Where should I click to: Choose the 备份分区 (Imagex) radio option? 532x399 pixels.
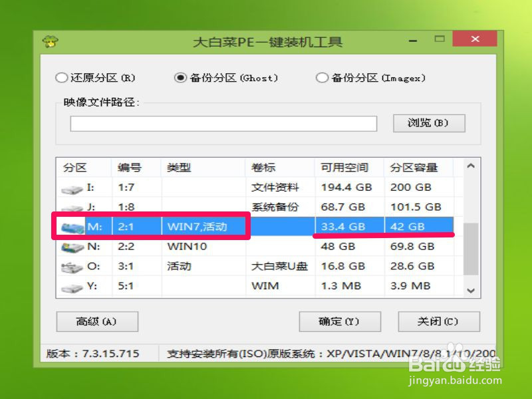tap(370, 78)
